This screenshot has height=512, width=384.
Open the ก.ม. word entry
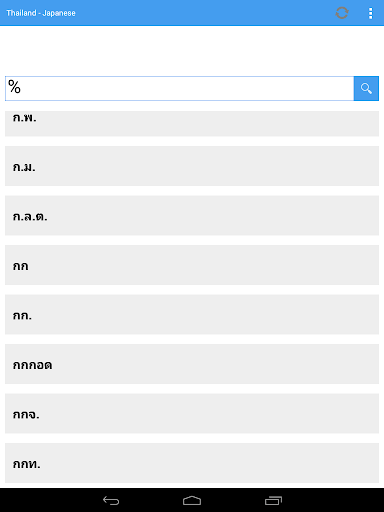click(x=192, y=166)
